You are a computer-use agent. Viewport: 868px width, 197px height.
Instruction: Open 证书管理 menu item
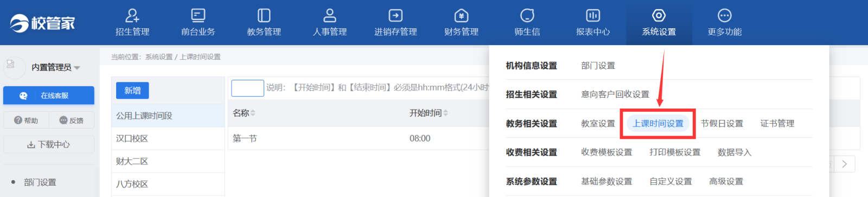pyautogui.click(x=777, y=124)
